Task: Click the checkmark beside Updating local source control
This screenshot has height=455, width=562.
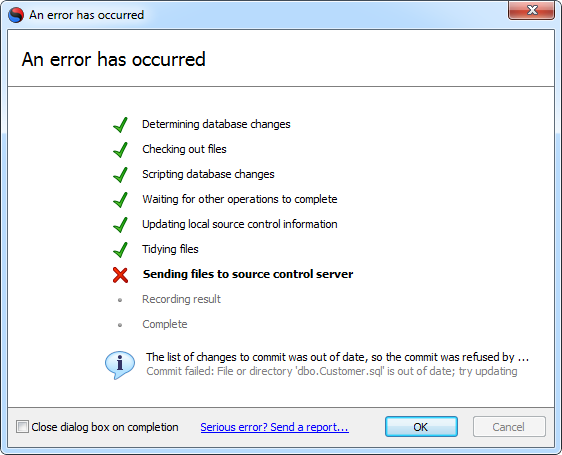Action: click(x=120, y=225)
